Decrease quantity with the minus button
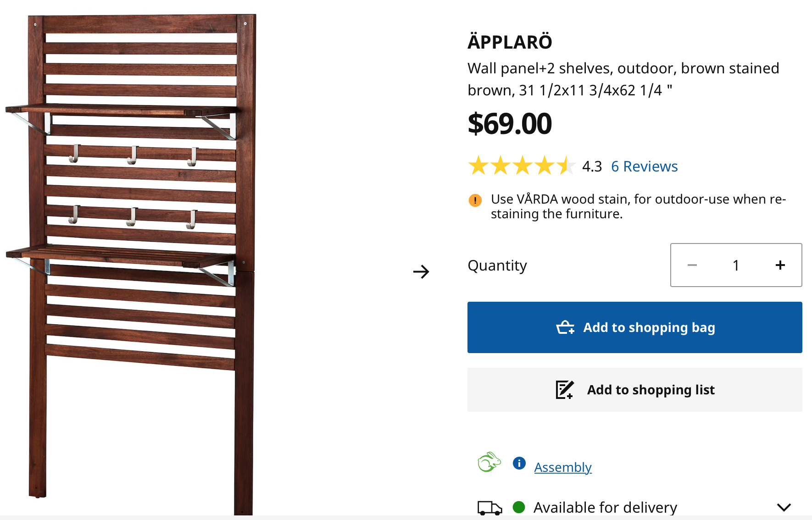This screenshot has width=812, height=520. point(692,265)
